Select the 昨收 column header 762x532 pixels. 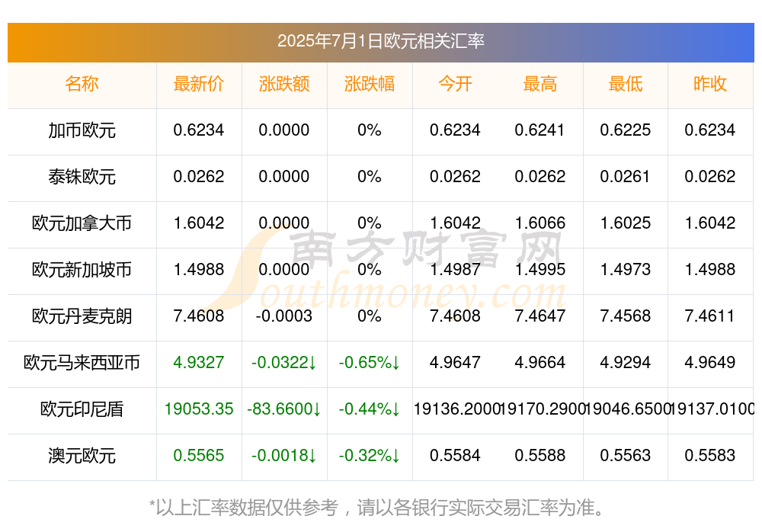[x=710, y=84]
